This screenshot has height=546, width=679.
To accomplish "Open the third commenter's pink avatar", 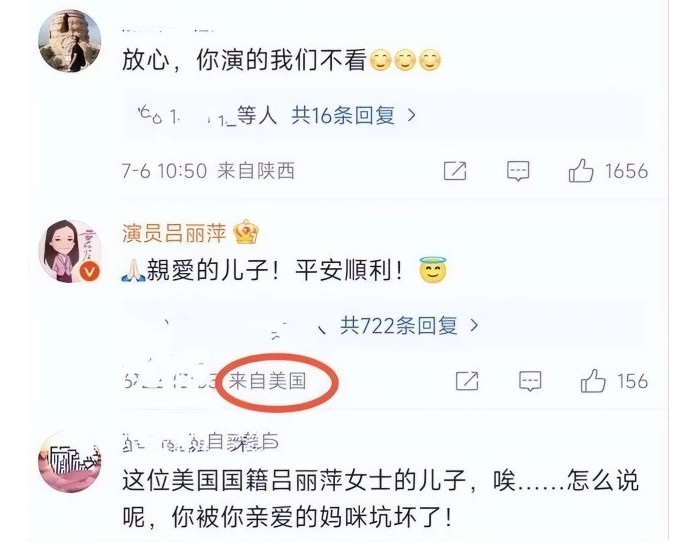I will [x=70, y=462].
